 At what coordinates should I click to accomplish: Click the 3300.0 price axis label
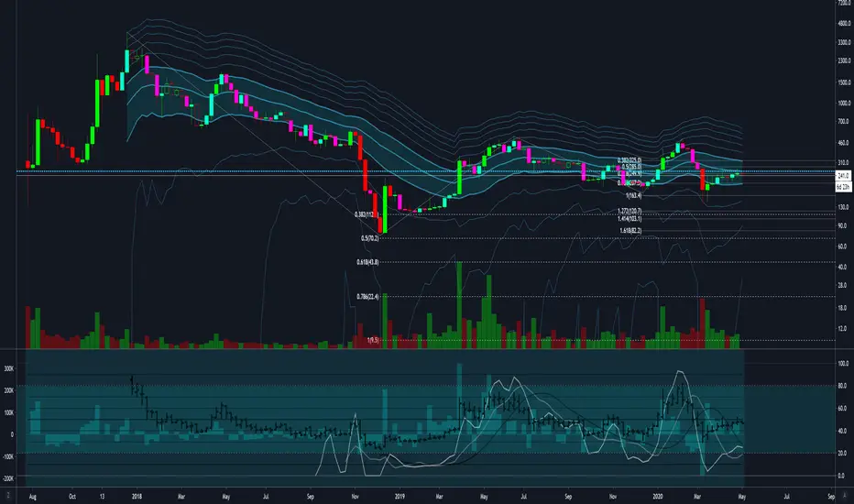(x=845, y=42)
